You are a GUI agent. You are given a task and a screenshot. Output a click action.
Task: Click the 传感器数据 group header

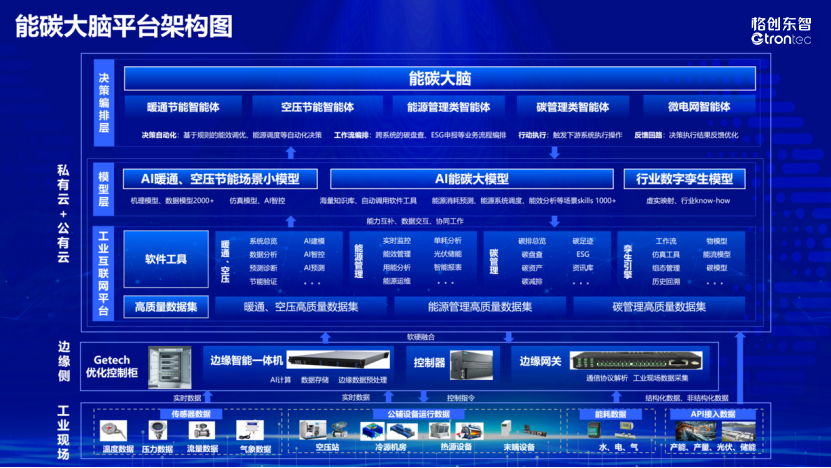(191, 414)
